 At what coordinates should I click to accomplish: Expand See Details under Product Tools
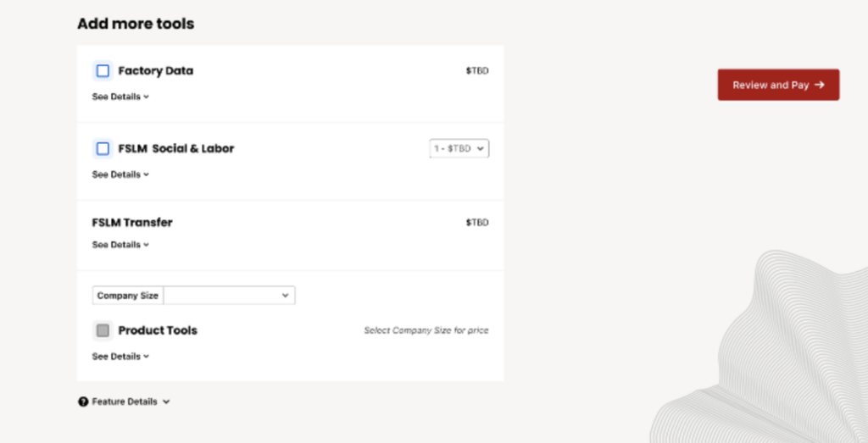120,357
